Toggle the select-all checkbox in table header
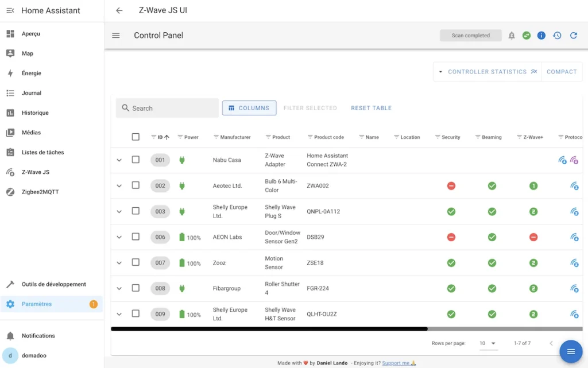This screenshot has height=368, width=588. 136,137
